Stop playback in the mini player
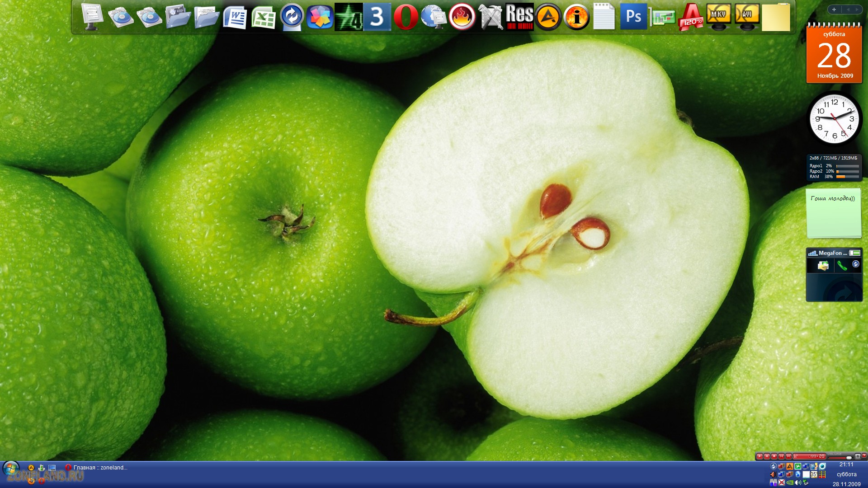The height and width of the screenshot is (488, 868). 774,456
